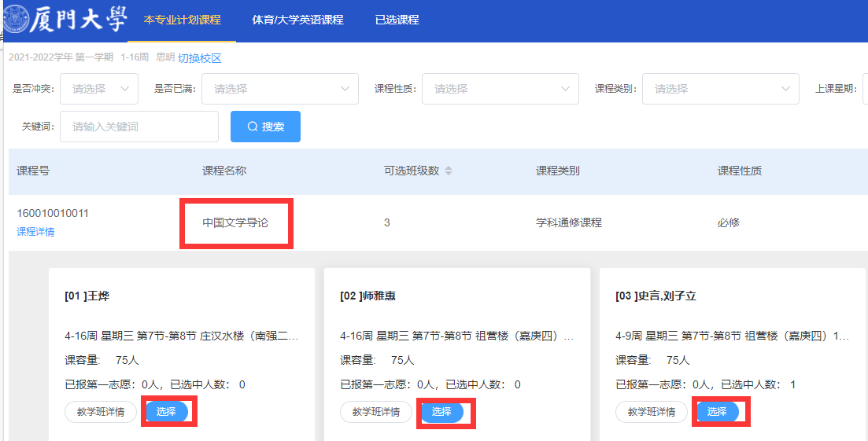Click 教学班详情 for class 01 王烨
The image size is (868, 441).
[101, 412]
